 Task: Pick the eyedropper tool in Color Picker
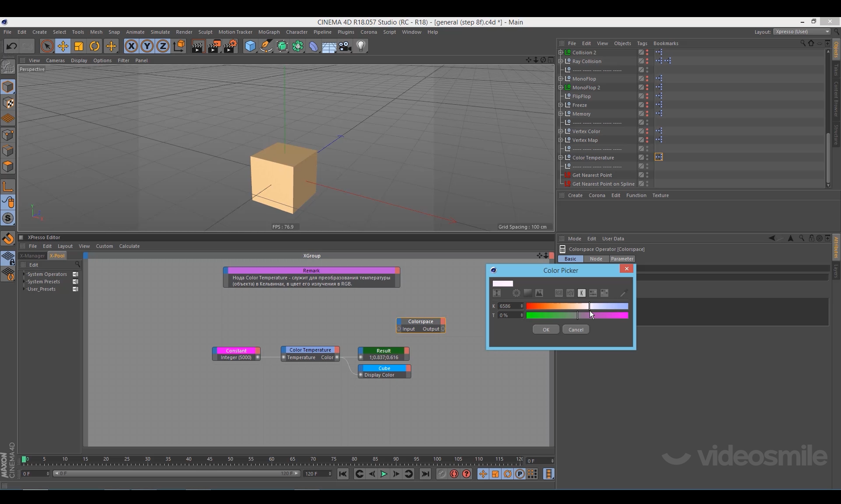[x=623, y=293]
